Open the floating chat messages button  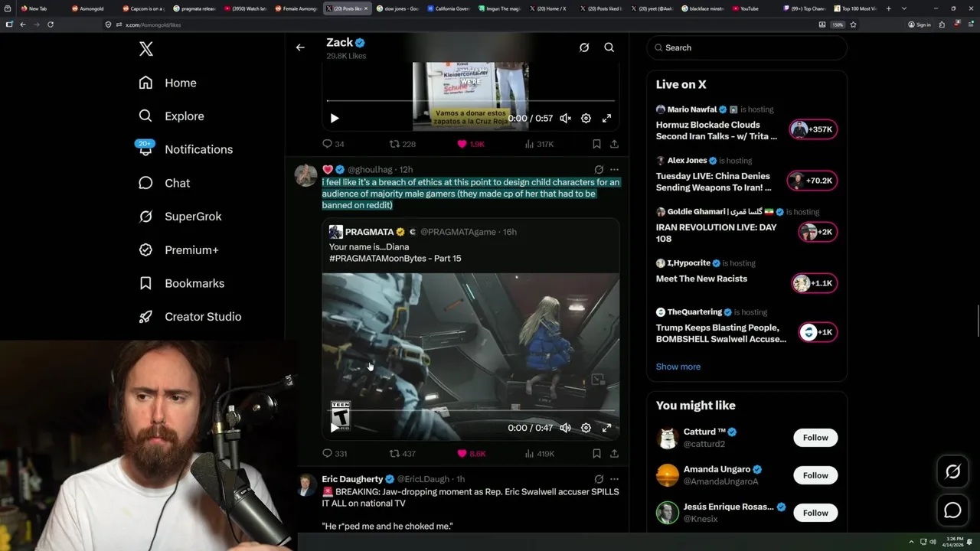(952, 510)
